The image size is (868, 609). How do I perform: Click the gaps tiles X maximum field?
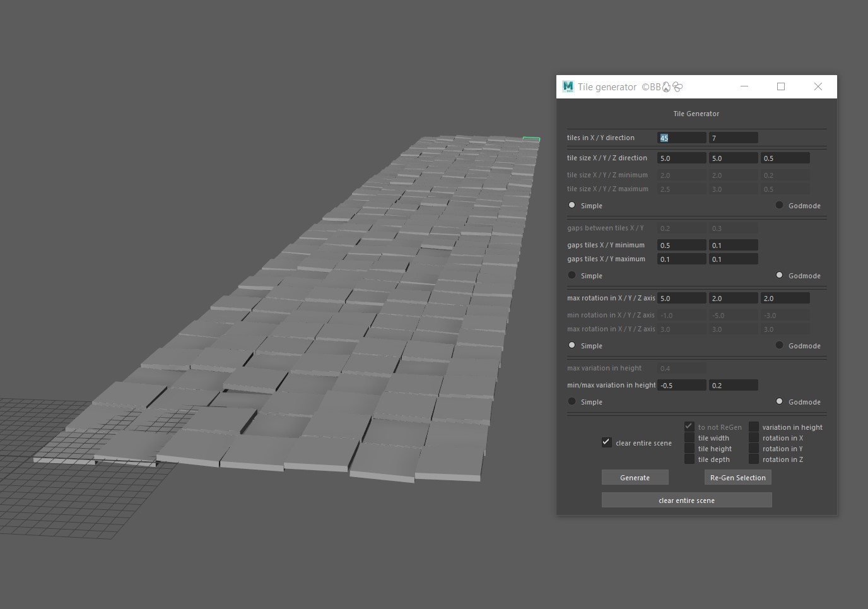tap(682, 259)
